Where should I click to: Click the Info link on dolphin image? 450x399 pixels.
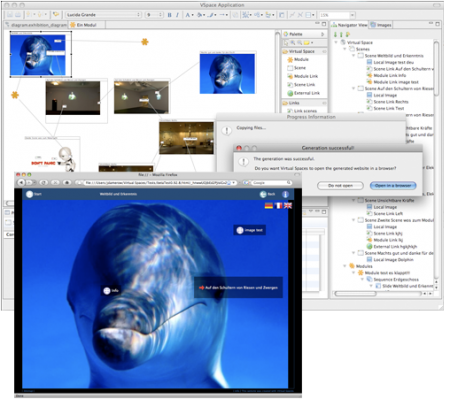click(111, 291)
